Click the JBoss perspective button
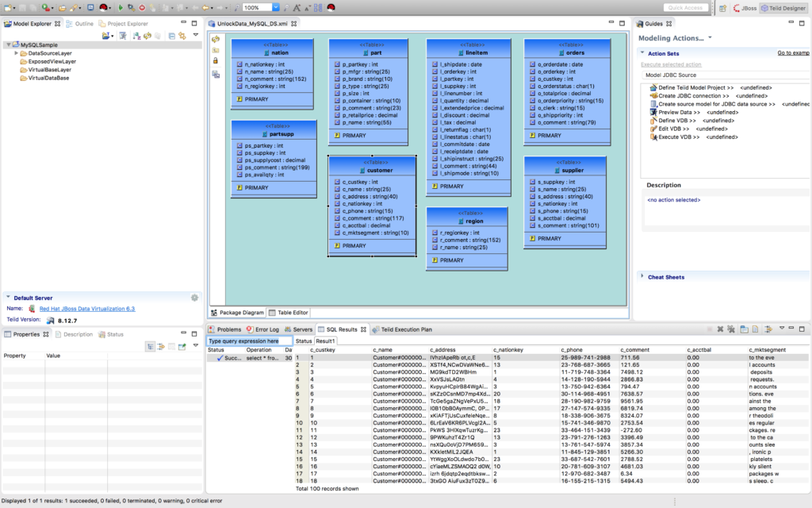Image resolution: width=812 pixels, height=508 pixels. pyautogui.click(x=745, y=8)
